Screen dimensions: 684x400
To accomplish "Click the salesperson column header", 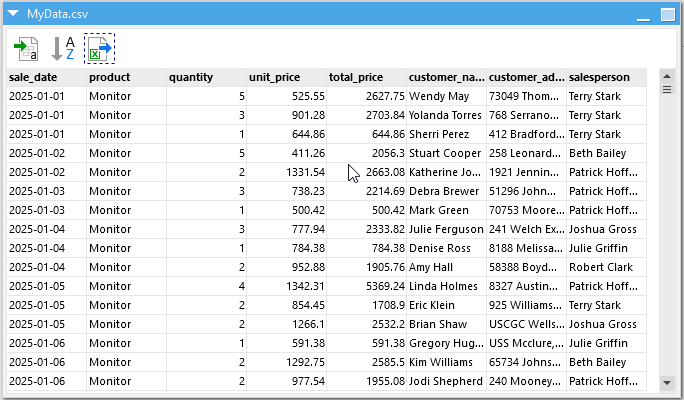I will coord(606,77).
